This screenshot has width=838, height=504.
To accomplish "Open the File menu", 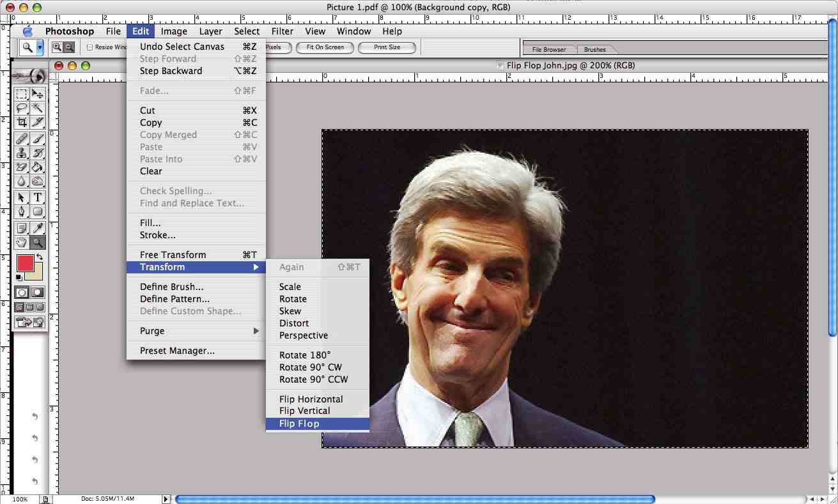I will click(113, 31).
